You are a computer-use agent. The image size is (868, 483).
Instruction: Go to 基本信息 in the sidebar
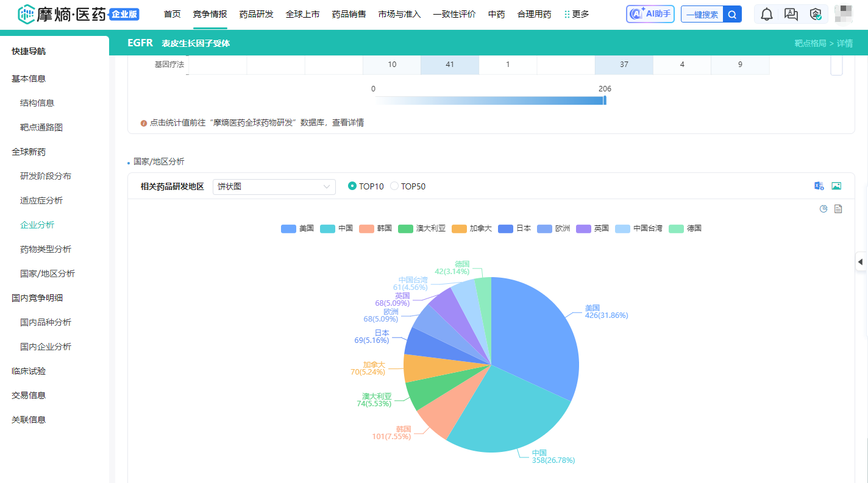(29, 79)
